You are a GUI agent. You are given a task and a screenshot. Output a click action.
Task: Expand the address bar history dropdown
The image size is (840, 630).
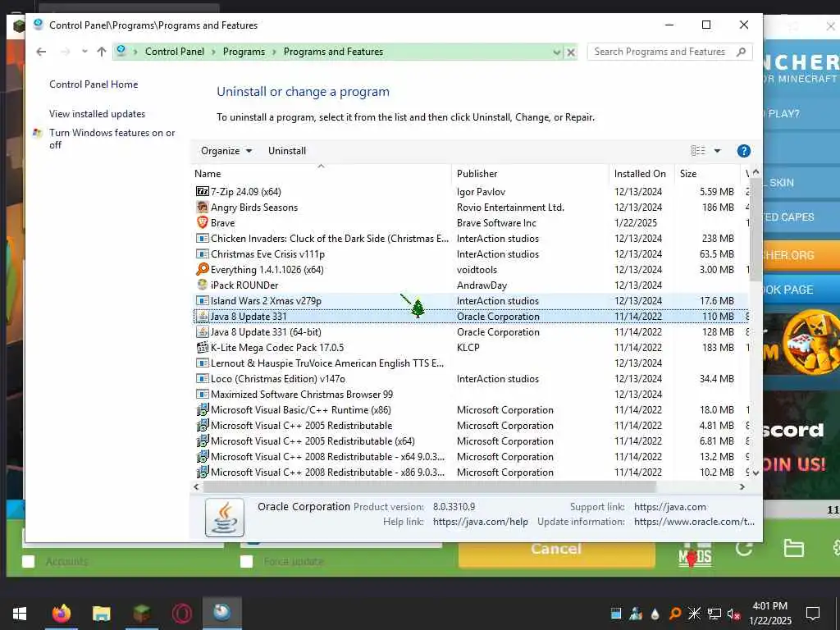[x=557, y=52]
